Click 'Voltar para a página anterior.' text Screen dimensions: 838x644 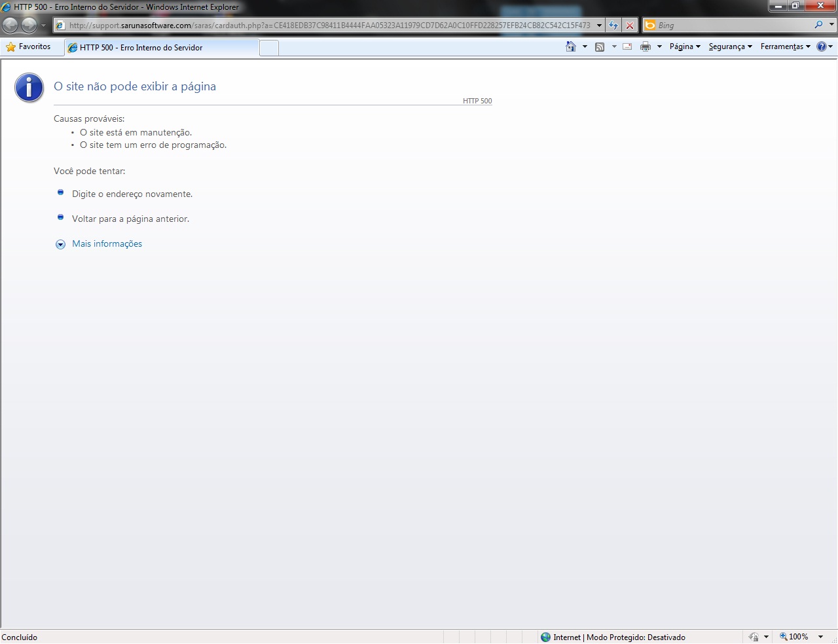tap(130, 219)
